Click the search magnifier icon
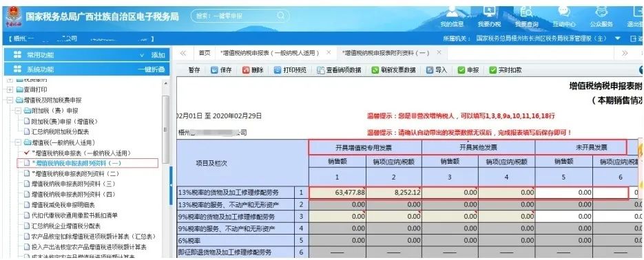The width and height of the screenshot is (644, 260). [281, 16]
